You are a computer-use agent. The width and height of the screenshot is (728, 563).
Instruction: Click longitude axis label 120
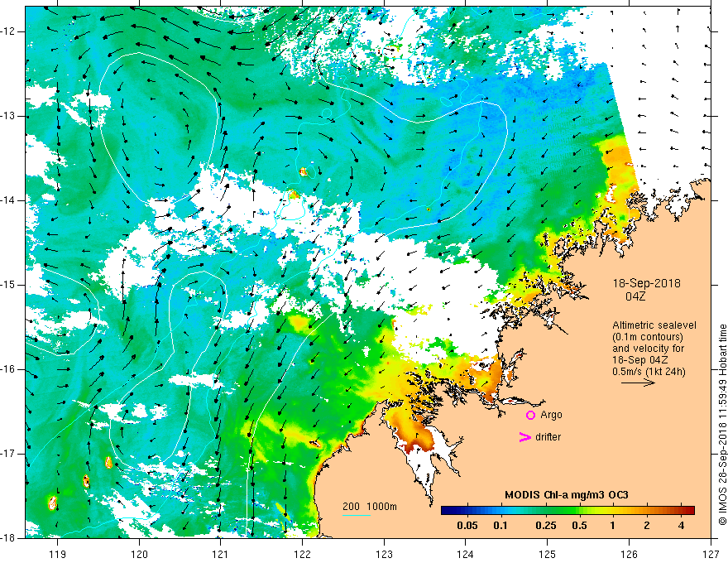point(139,555)
